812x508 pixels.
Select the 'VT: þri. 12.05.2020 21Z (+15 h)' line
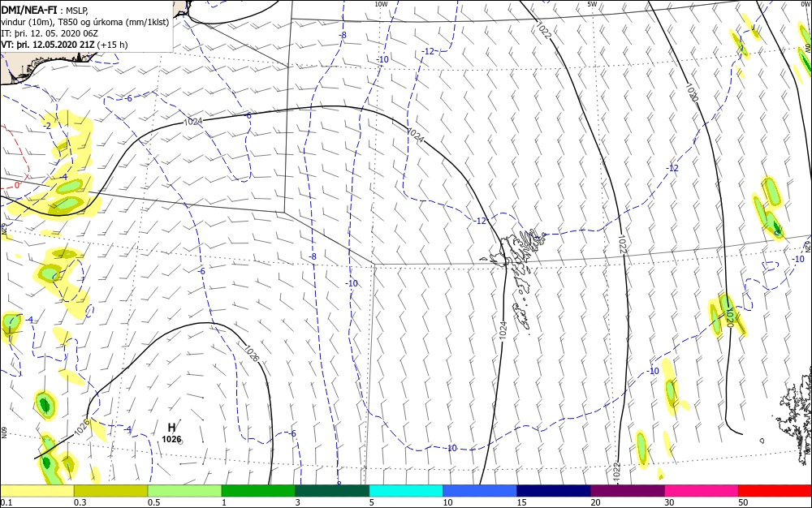click(x=64, y=45)
